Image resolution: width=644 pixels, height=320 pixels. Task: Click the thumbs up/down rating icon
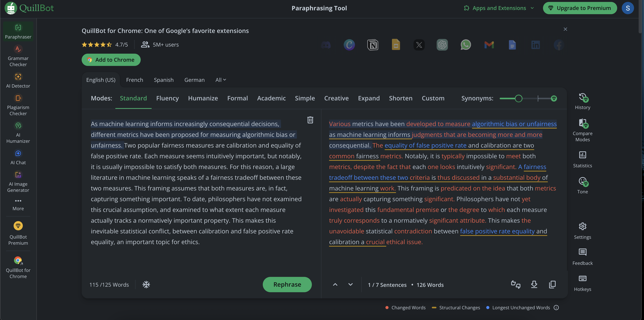[x=516, y=285]
